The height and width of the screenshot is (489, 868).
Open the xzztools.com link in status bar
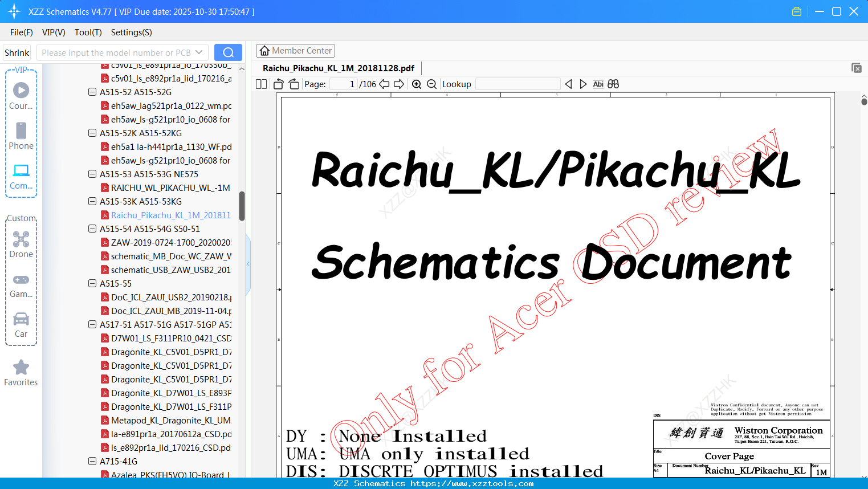472,483
